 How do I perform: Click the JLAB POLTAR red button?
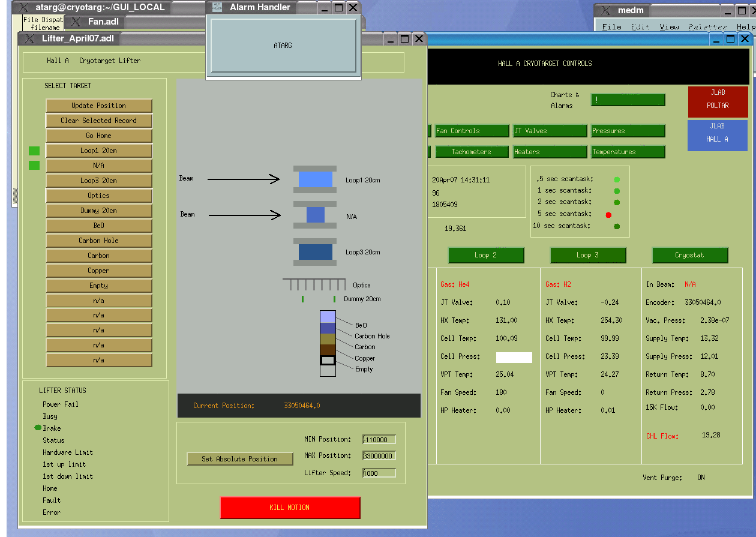(x=718, y=102)
